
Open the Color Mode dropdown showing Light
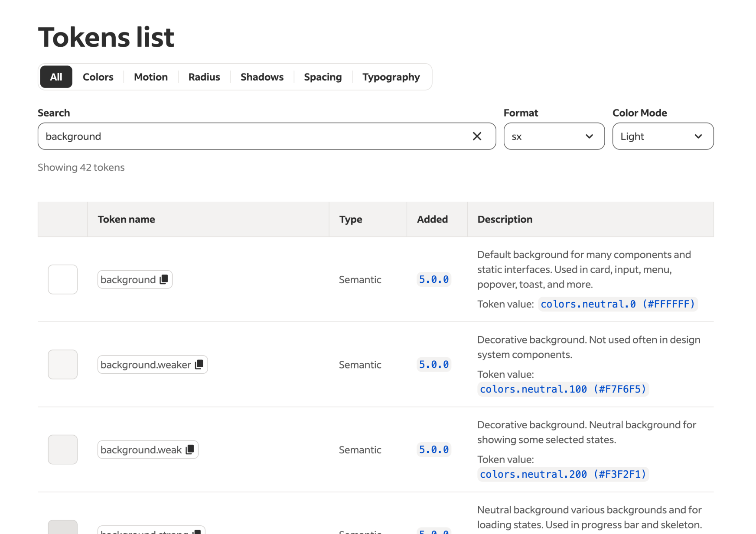tap(663, 136)
